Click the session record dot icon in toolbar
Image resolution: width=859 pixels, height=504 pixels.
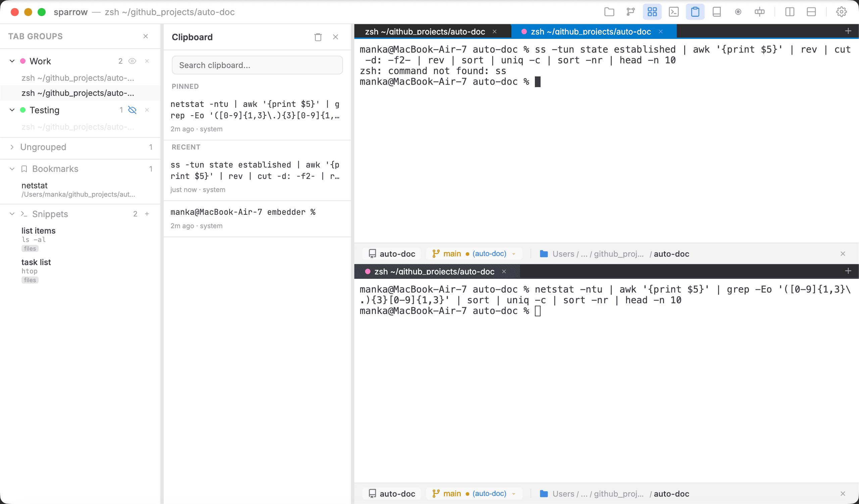738,12
